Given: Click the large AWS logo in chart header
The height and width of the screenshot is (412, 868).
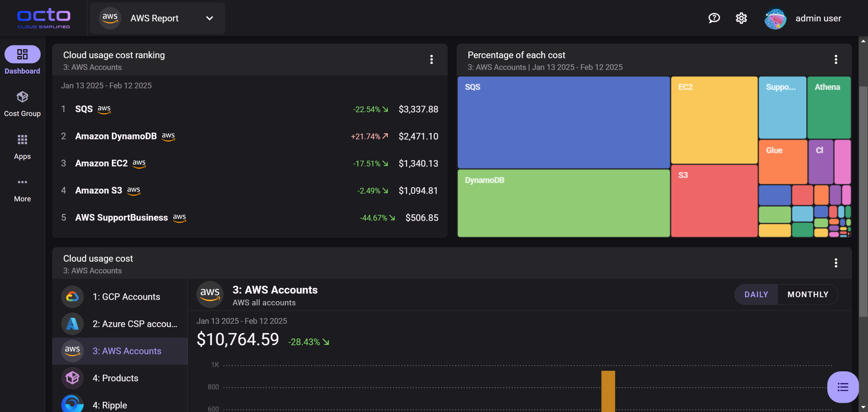Looking at the screenshot, I should (210, 294).
